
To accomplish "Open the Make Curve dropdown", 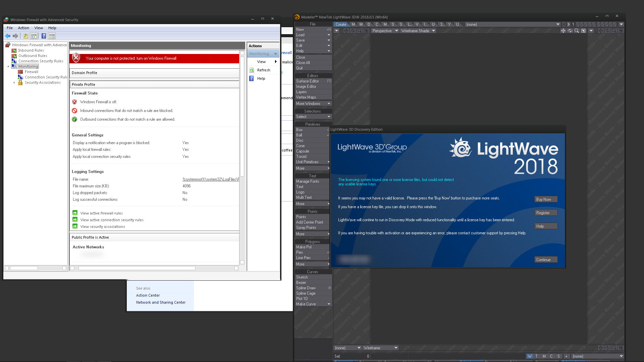I will pyautogui.click(x=313, y=304).
